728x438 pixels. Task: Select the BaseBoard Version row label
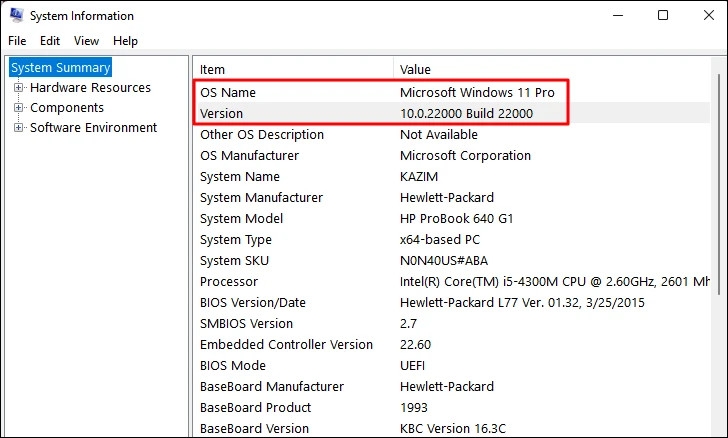254,428
